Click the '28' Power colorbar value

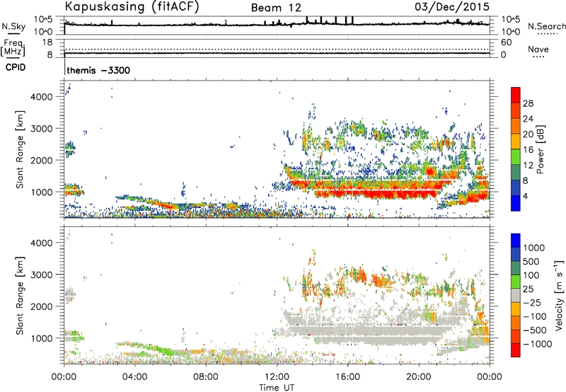(528, 103)
